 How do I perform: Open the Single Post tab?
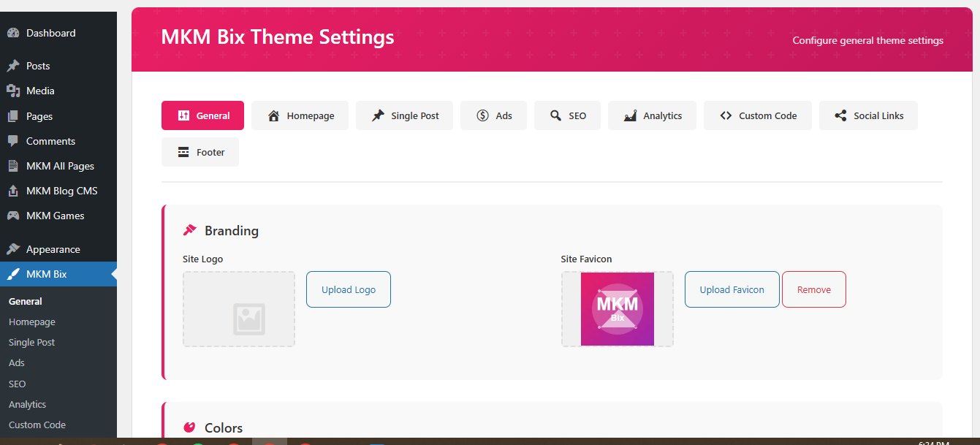pyautogui.click(x=404, y=115)
